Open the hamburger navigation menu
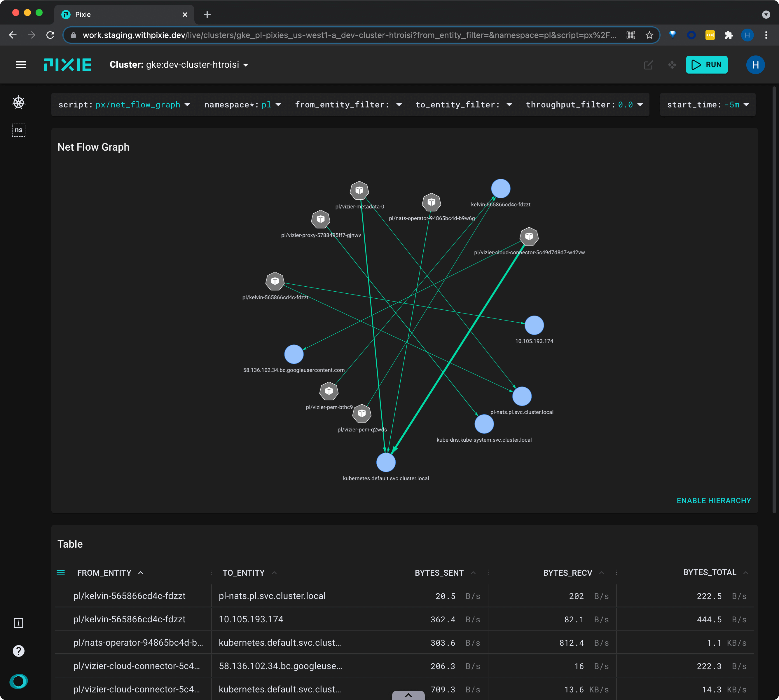The height and width of the screenshot is (700, 779). point(21,65)
